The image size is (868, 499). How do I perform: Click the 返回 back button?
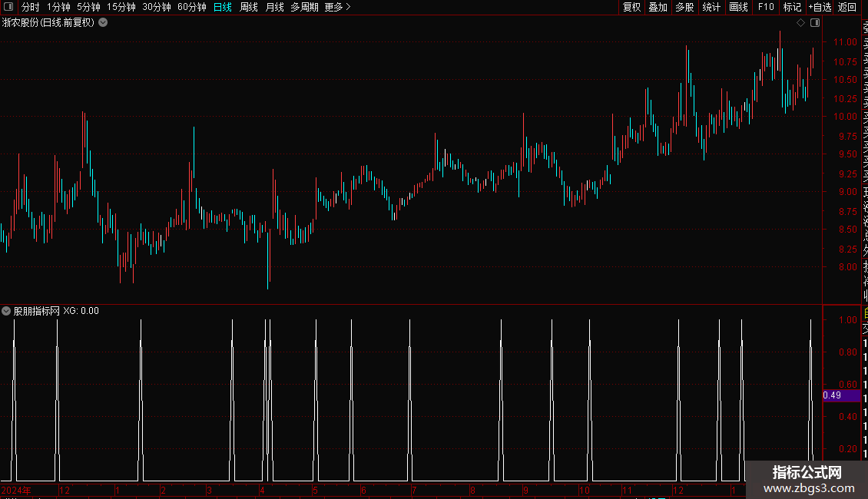847,7
